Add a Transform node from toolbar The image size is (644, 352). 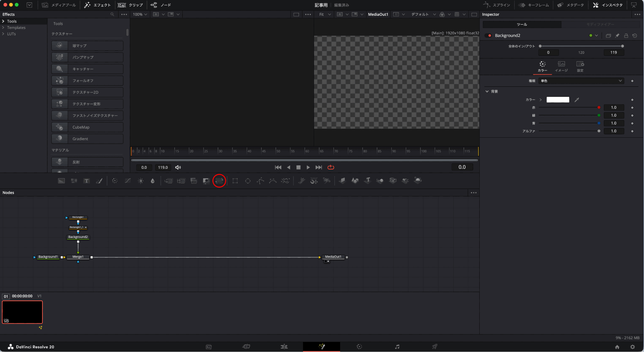click(219, 181)
